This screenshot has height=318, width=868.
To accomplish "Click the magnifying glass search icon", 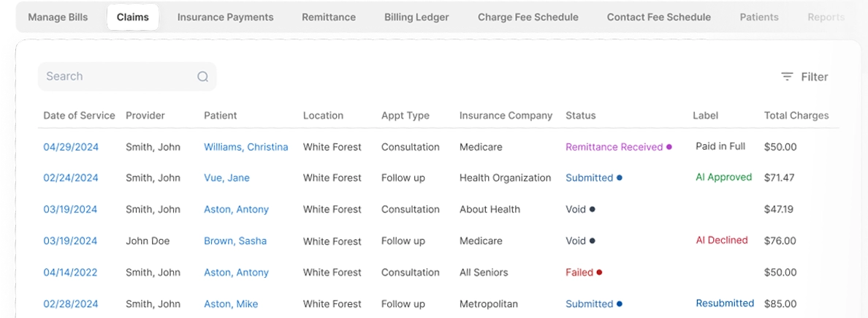I will 203,77.
